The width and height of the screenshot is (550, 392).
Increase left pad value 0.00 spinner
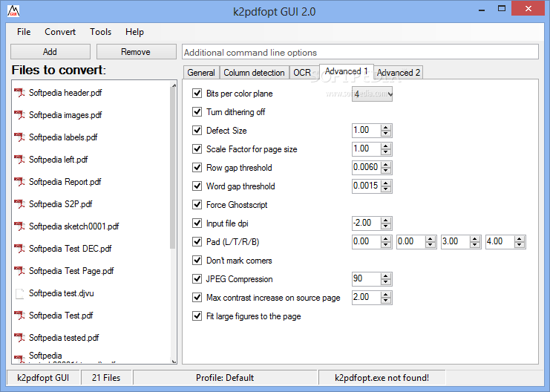point(386,239)
